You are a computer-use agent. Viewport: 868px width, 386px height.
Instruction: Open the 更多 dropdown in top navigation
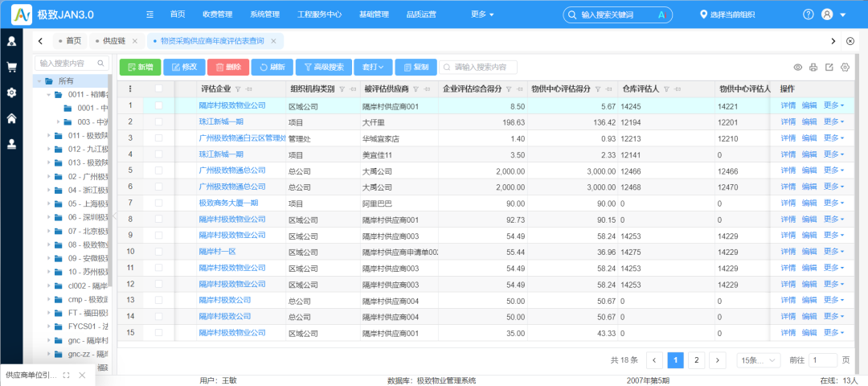tap(482, 15)
